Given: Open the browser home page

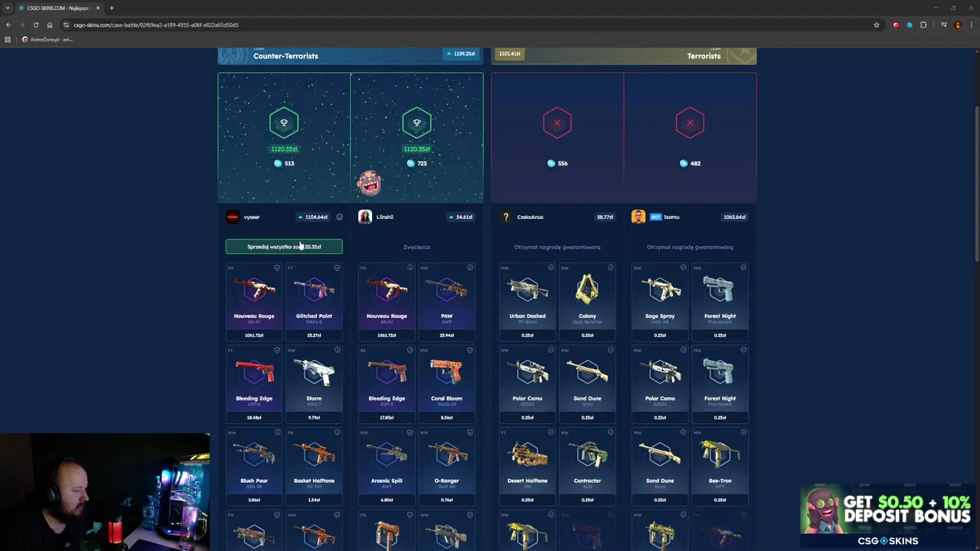Looking at the screenshot, I should point(50,24).
